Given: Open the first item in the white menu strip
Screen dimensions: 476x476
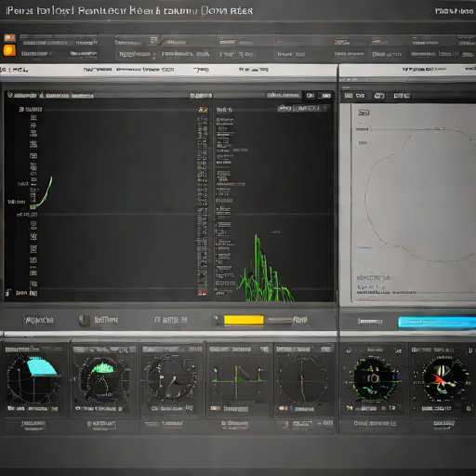Looking at the screenshot, I should pos(14,70).
